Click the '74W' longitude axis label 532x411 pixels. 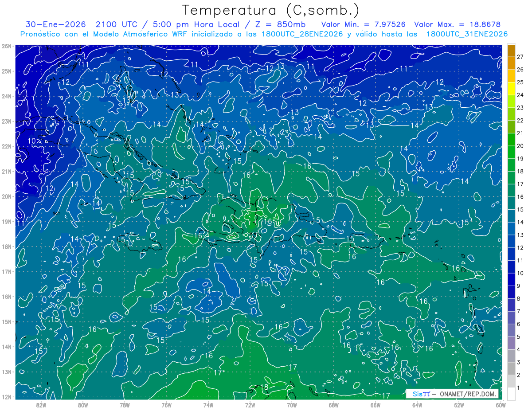(208, 404)
